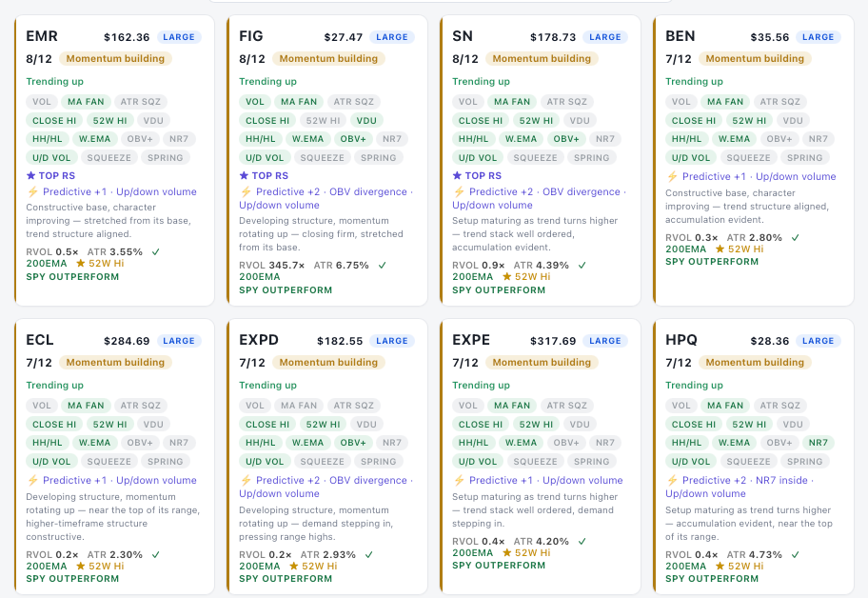This screenshot has width=868, height=598.
Task: Click the Predictive lightning bolt on EMR card
Action: pos(32,191)
